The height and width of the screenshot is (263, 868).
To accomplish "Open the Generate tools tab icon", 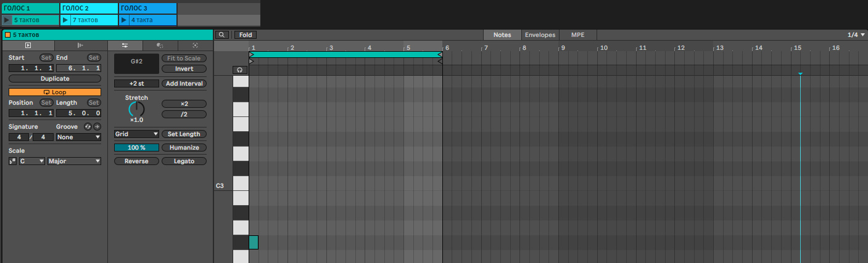I will pos(195,46).
